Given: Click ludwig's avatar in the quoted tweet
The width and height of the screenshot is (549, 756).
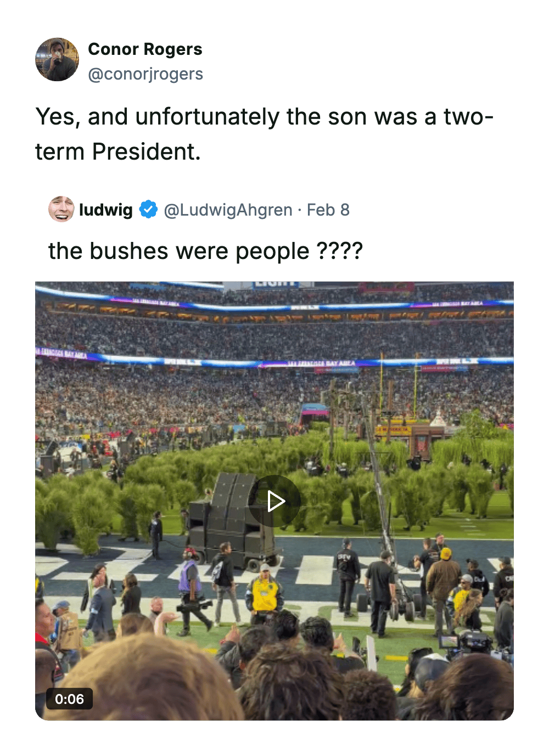Looking at the screenshot, I should tap(61, 210).
